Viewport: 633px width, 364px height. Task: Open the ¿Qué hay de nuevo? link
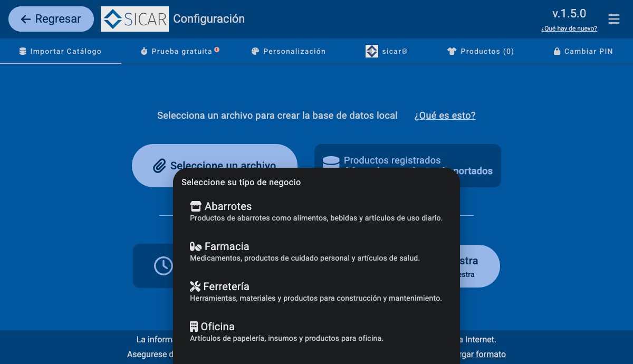(x=569, y=28)
